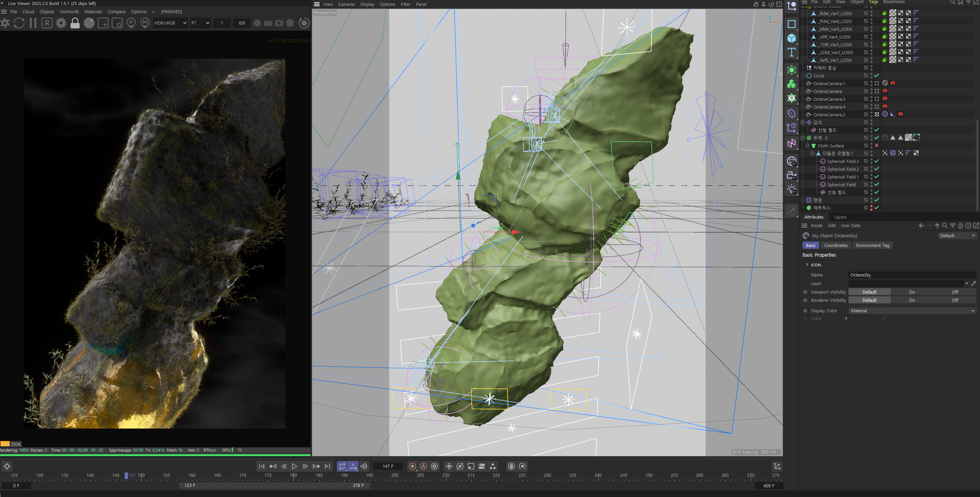The width and height of the screenshot is (980, 497).
Task: Click the Name field containing OctaneSky
Action: point(912,275)
